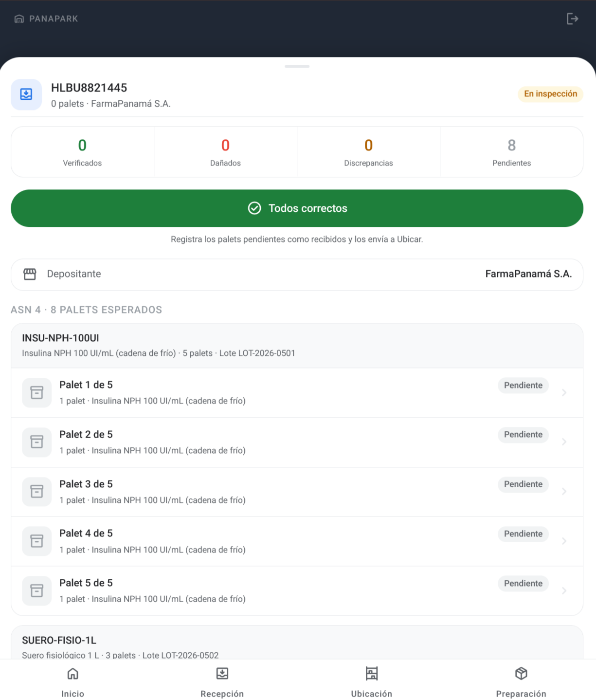Click the Ubicación shelving icon
Screen dimensions: 596x700
(x=372, y=674)
